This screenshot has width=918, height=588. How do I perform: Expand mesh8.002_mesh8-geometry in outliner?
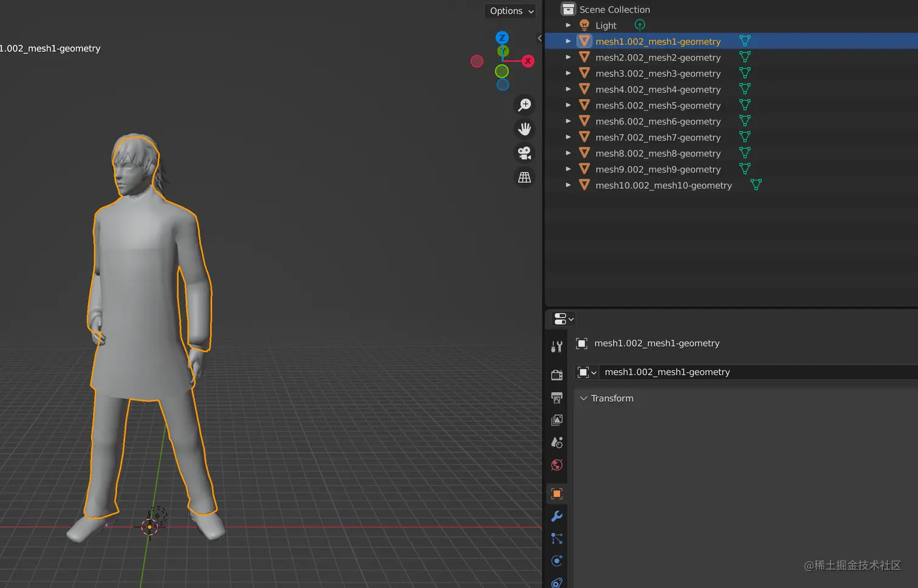click(x=568, y=153)
